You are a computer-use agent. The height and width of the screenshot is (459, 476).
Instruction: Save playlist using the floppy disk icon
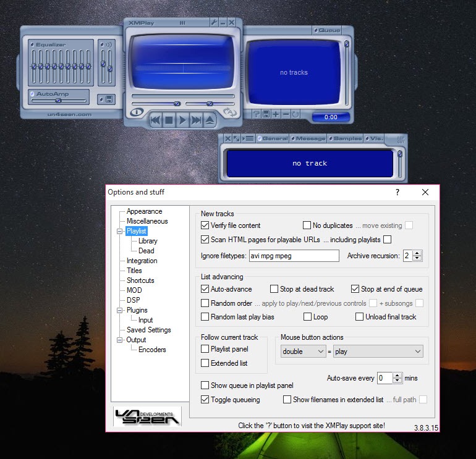coord(266,114)
